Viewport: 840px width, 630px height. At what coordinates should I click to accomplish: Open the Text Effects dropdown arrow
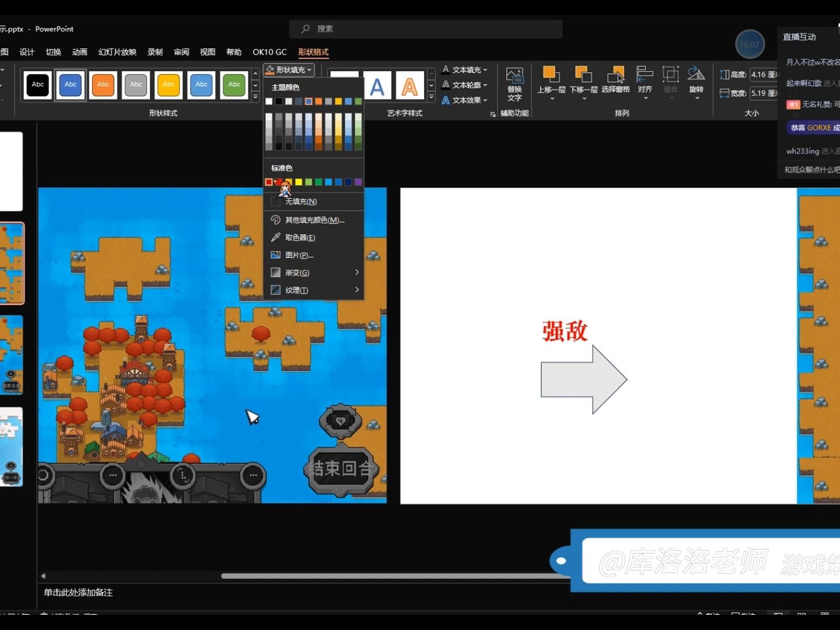[x=485, y=100]
